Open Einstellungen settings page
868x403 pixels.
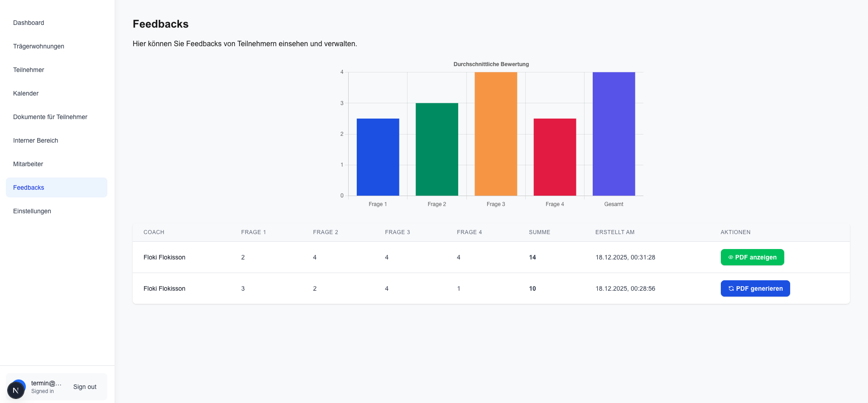32,211
